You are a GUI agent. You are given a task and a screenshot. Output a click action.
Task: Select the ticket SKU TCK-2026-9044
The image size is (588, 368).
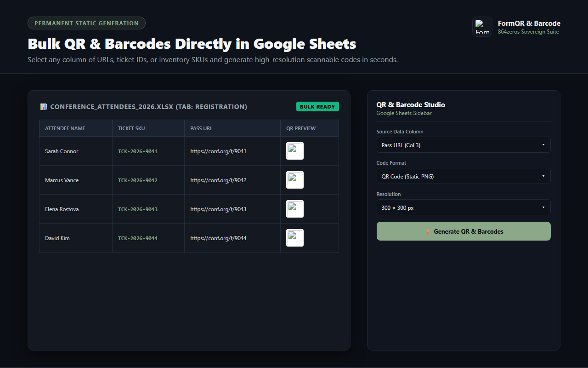point(138,238)
